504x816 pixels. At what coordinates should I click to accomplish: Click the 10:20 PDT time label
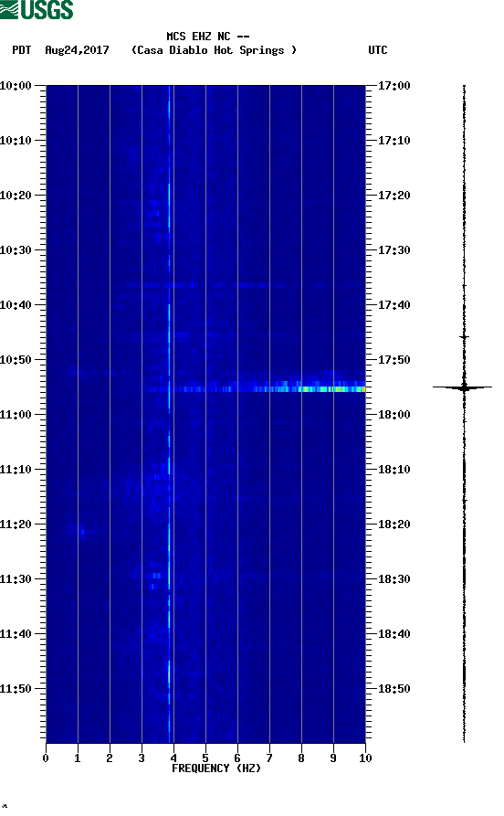[x=16, y=196]
